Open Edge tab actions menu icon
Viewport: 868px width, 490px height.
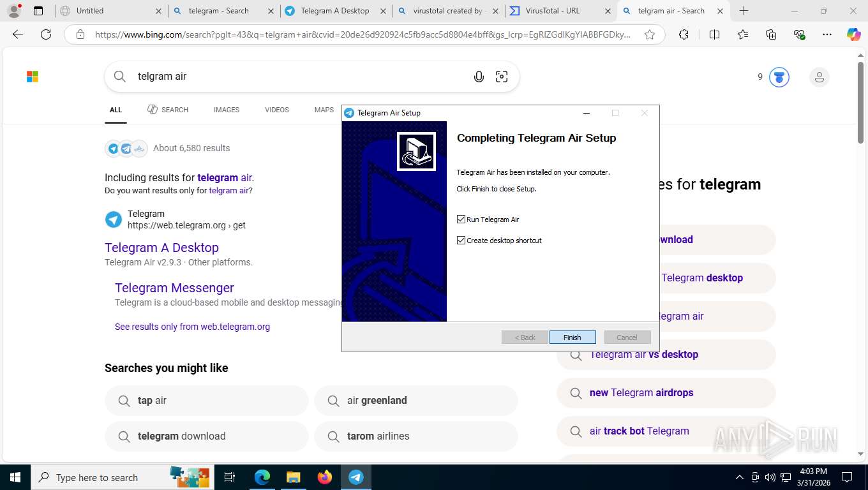[38, 11]
